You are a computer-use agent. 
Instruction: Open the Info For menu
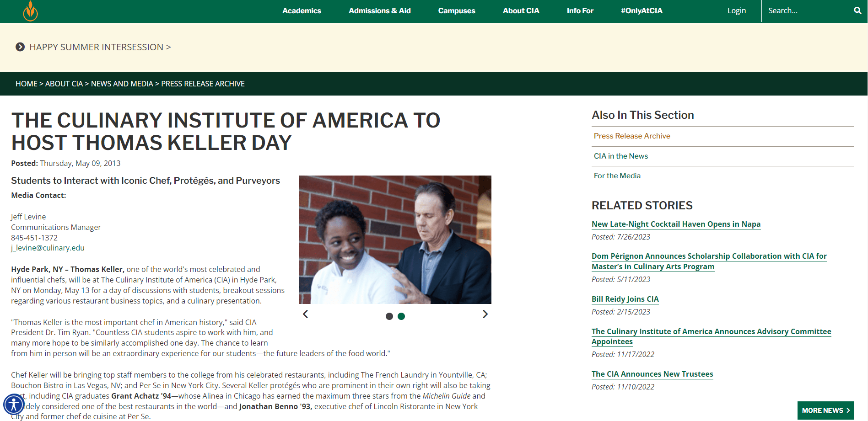580,11
